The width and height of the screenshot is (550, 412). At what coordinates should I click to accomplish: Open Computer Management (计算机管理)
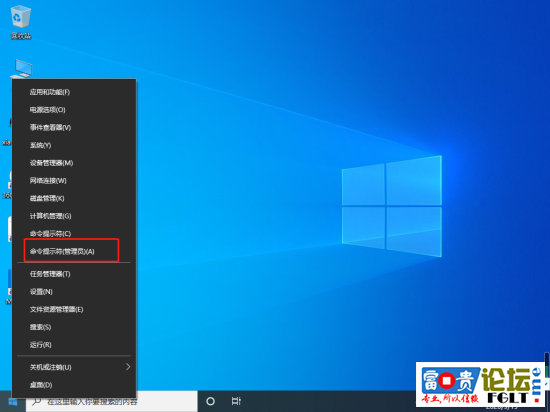pyautogui.click(x=74, y=216)
